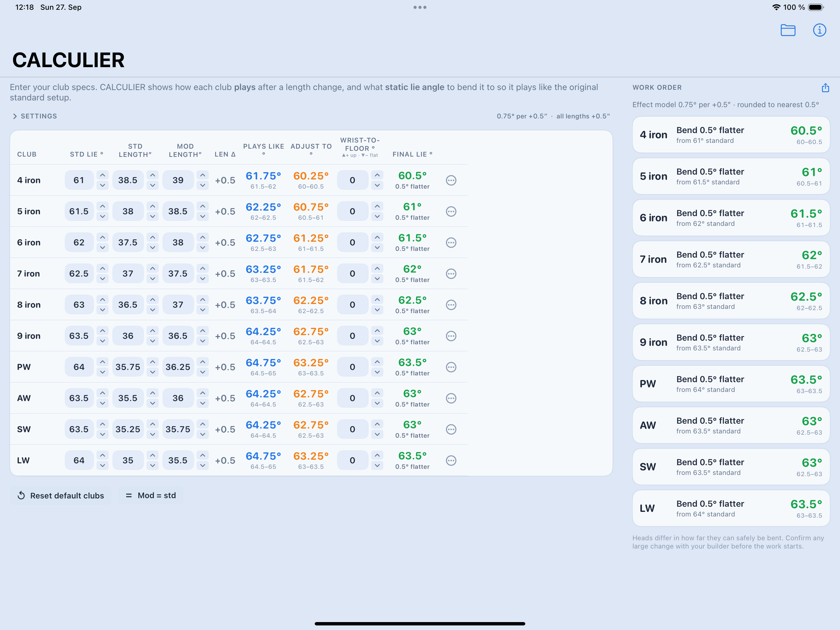Open more options for AW row
Screen dimensions: 840x630
click(451, 398)
